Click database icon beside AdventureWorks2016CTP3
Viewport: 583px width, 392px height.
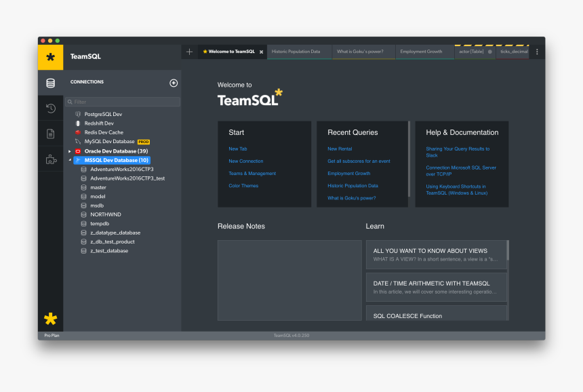click(83, 170)
